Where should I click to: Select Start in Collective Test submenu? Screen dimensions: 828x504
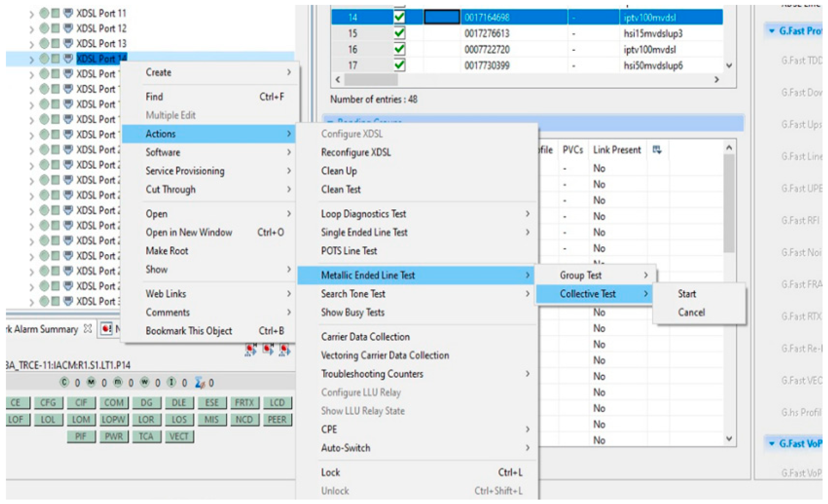click(687, 294)
